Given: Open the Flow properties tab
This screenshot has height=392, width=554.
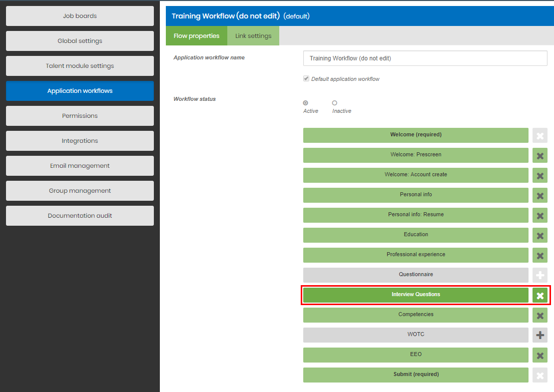Looking at the screenshot, I should tap(196, 35).
